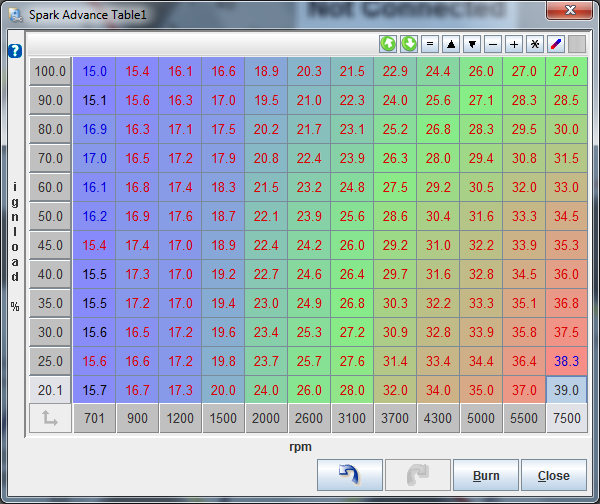The width and height of the screenshot is (600, 504).
Task: Click the green down-arrow toolbar icon
Action: pyautogui.click(x=408, y=44)
